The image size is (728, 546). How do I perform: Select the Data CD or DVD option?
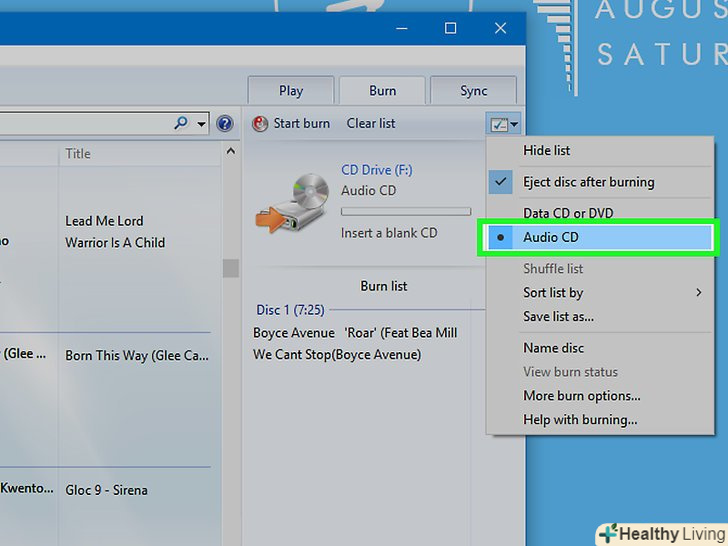(599, 213)
